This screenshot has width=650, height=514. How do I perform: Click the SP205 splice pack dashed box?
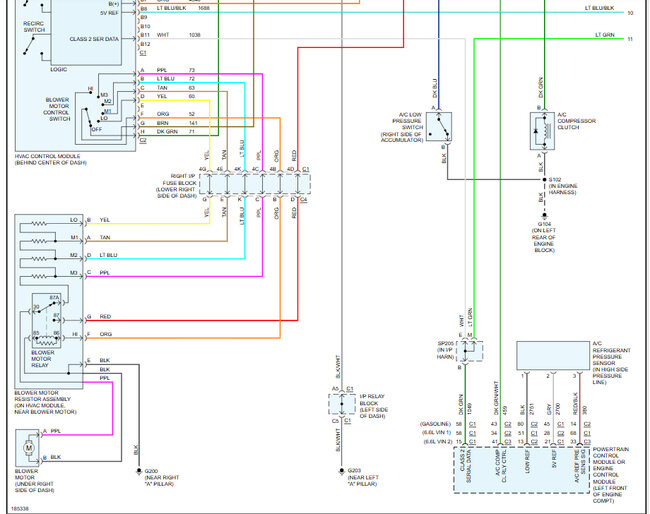(470, 351)
